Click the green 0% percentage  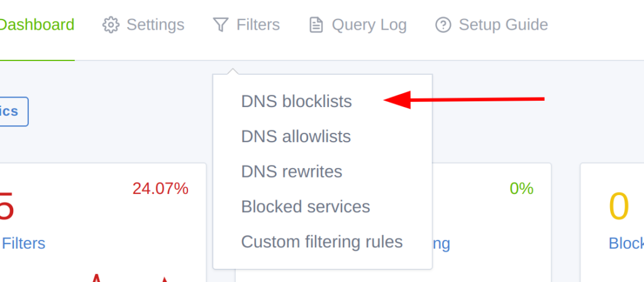521,188
